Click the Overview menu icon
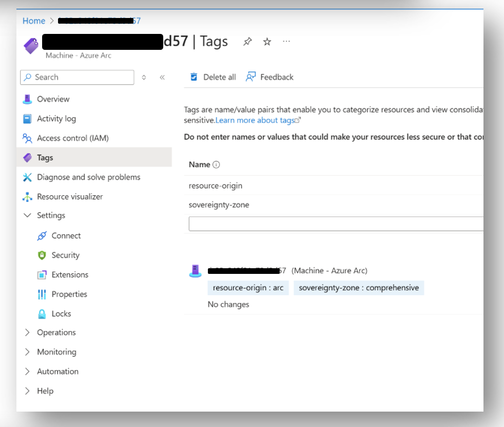504x427 pixels. [x=27, y=99]
